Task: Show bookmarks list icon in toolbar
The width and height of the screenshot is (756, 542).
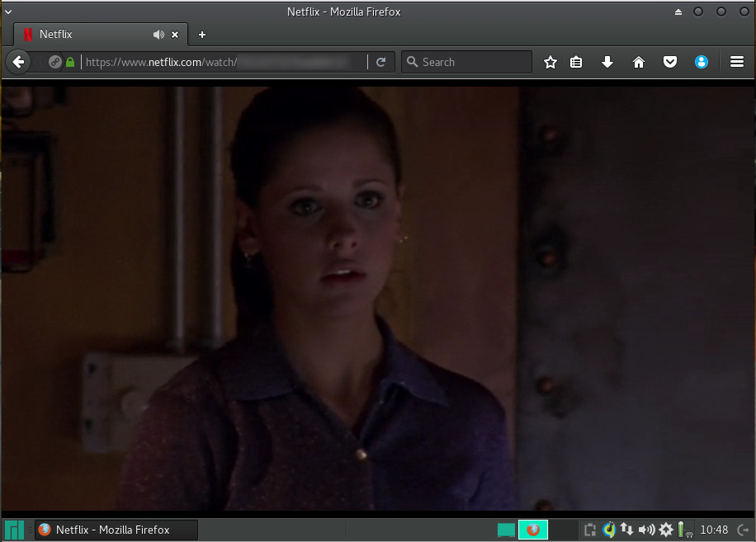Action: tap(577, 62)
